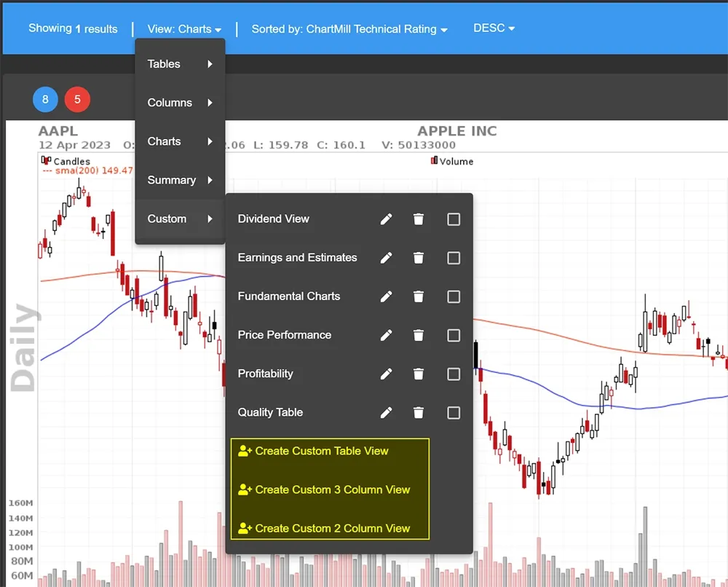Expand the Charts submenu
The image size is (728, 587).
pyautogui.click(x=180, y=141)
